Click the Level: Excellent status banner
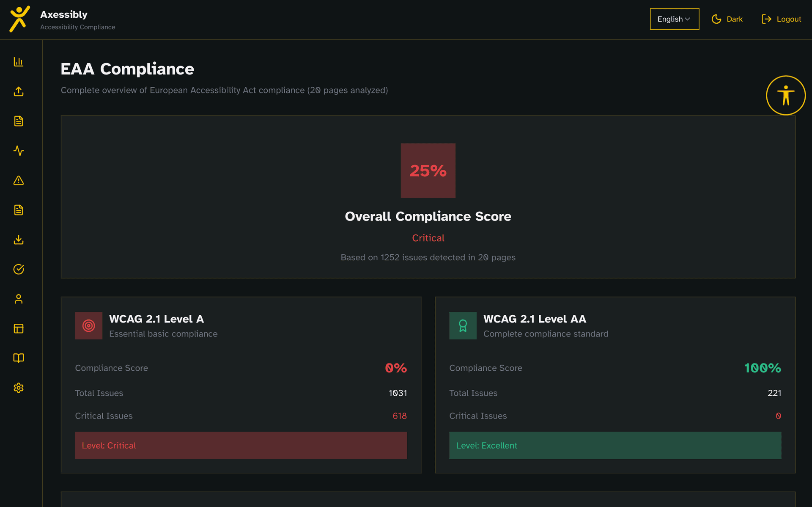This screenshot has height=507, width=812. click(615, 445)
